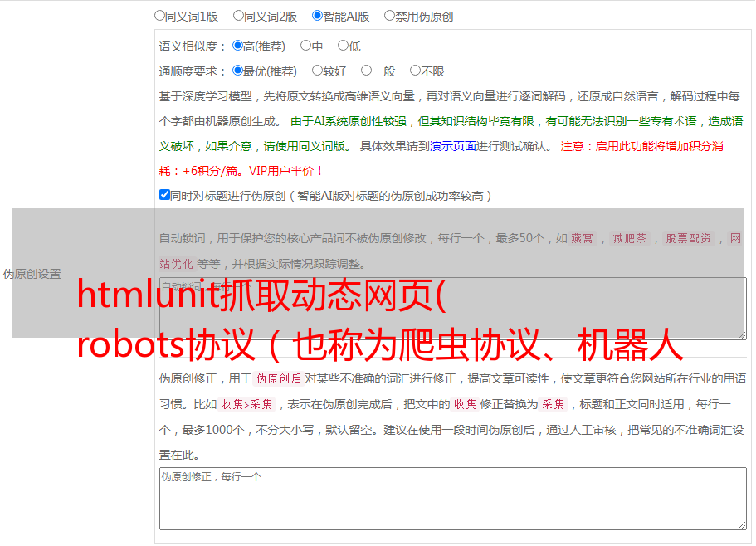Choose the 智能AI版 radio option
The image size is (756, 546).
pyautogui.click(x=317, y=16)
